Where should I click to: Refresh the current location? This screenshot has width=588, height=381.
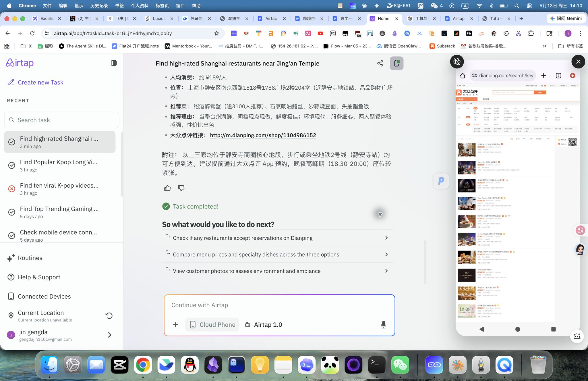[x=109, y=316]
